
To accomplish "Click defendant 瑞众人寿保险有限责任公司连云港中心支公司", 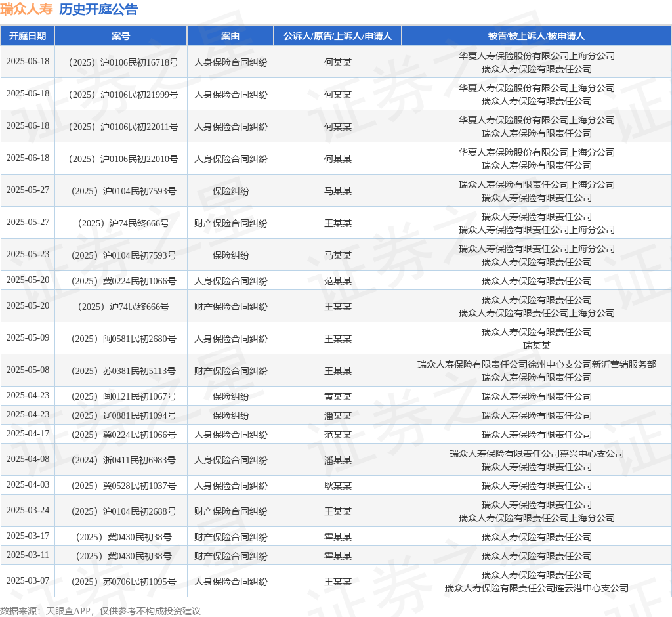I will point(537,588).
